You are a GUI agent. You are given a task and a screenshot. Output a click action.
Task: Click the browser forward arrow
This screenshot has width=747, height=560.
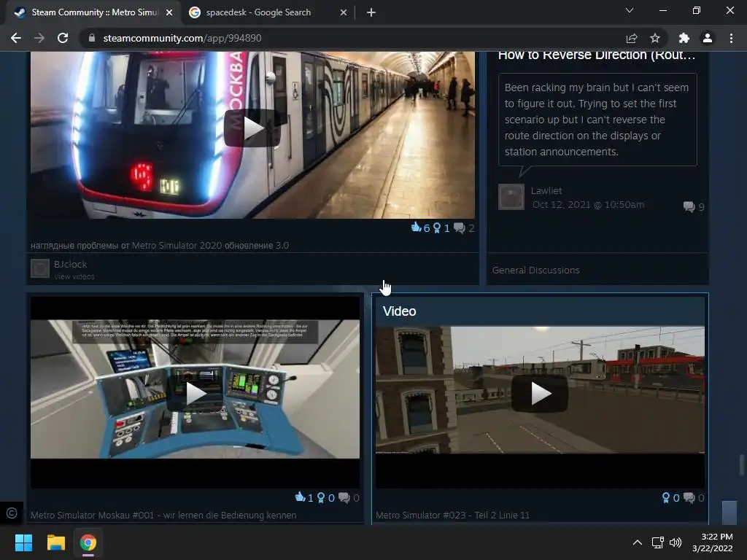(x=39, y=38)
